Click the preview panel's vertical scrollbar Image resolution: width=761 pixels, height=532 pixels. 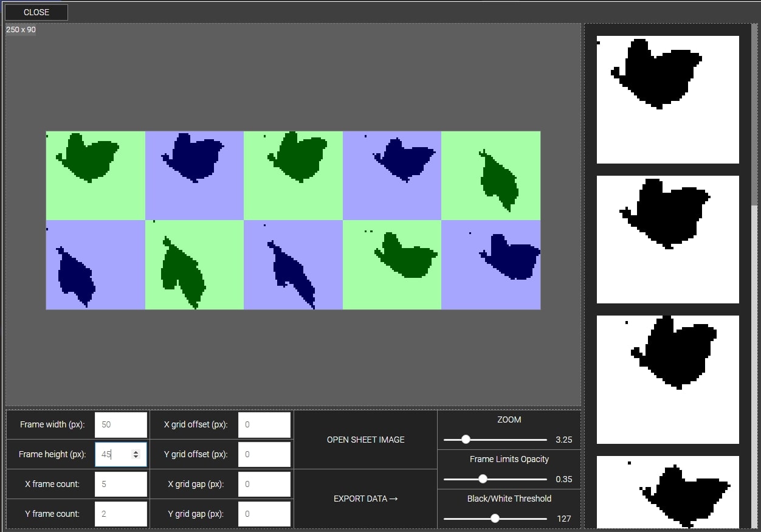tap(755, 116)
